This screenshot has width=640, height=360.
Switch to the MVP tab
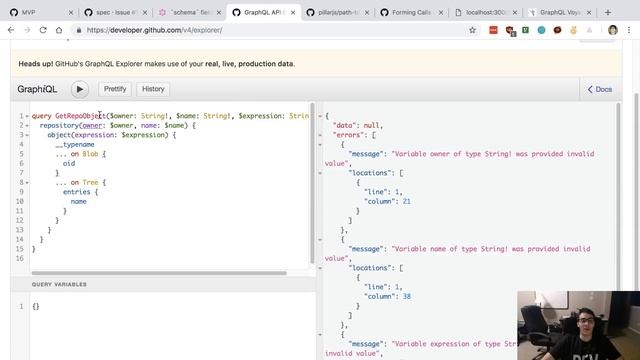(x=40, y=13)
